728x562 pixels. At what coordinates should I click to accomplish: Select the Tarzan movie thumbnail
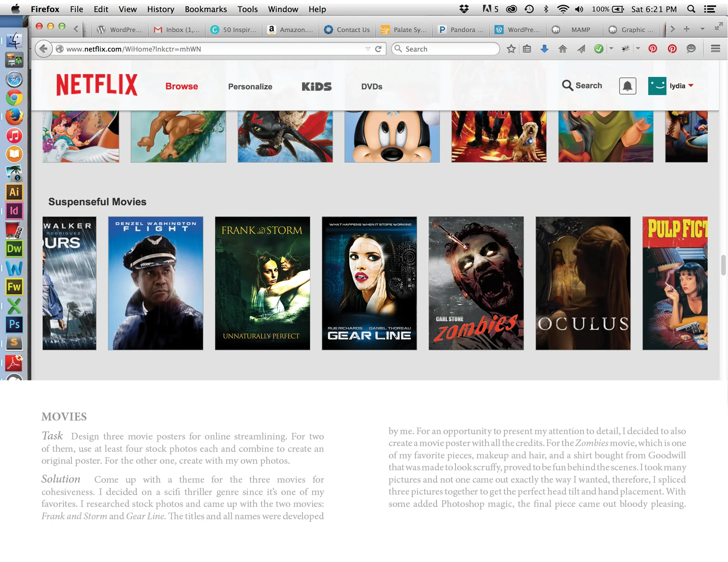(178, 137)
